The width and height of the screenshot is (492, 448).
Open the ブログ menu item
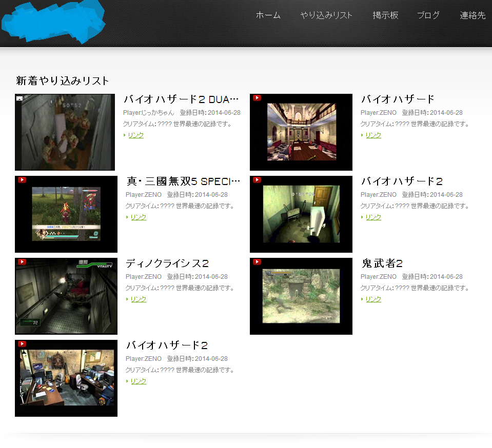click(x=428, y=15)
